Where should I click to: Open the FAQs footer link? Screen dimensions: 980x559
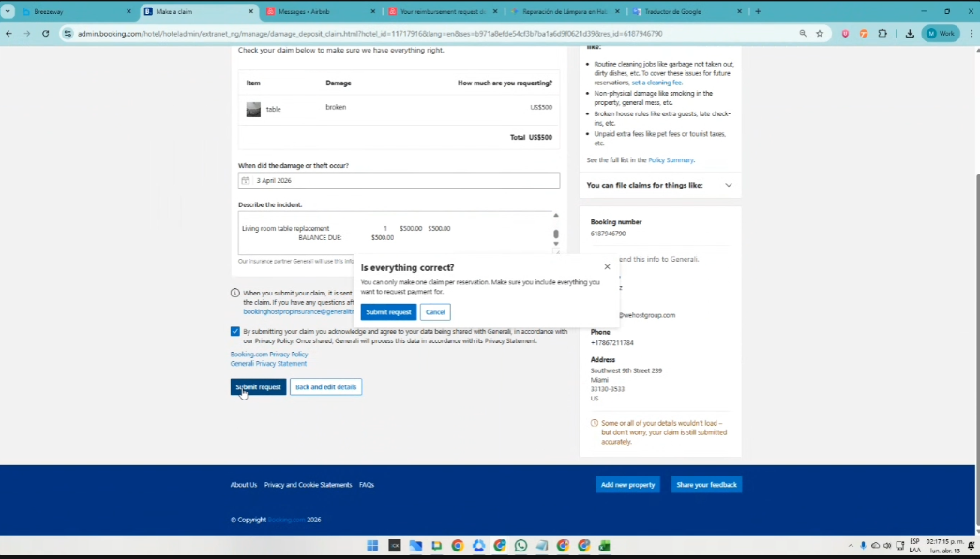(367, 485)
